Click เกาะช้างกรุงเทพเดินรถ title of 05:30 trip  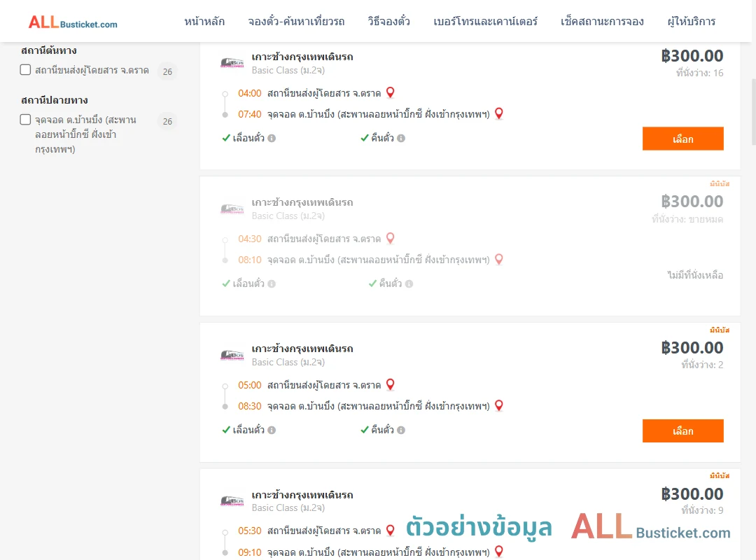[x=302, y=495]
